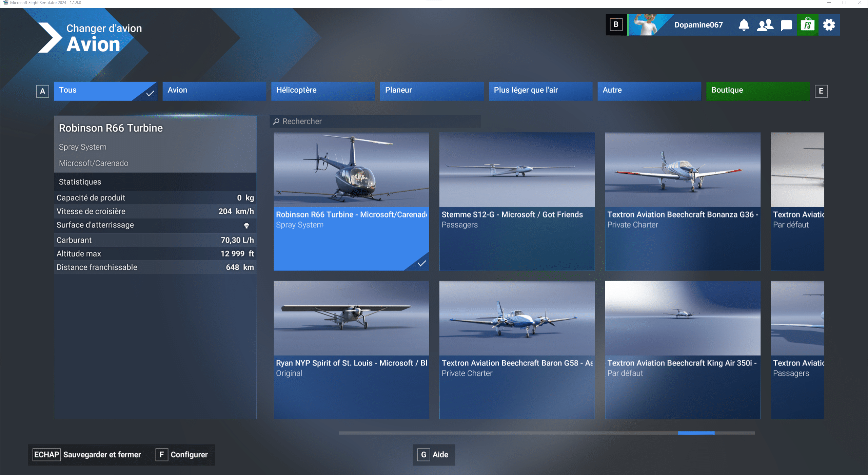Screen dimensions: 868x475
Task: Switch to the Avion category tab
Action: click(214, 91)
